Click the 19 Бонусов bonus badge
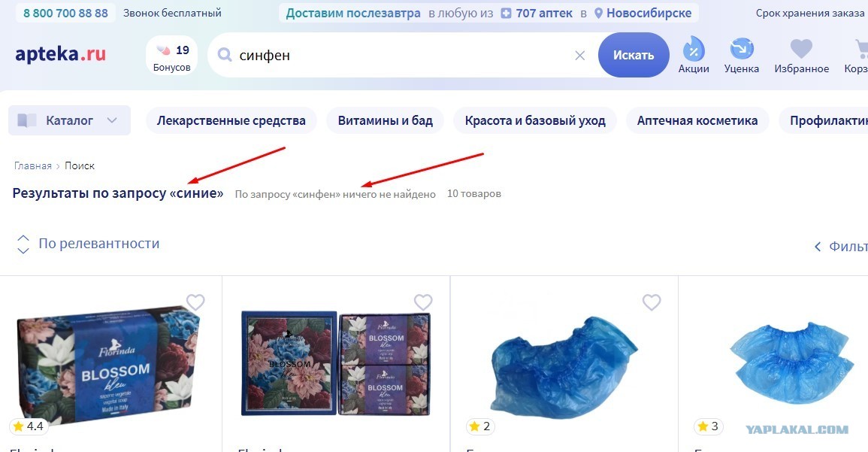This screenshot has height=452, width=868. (171, 56)
